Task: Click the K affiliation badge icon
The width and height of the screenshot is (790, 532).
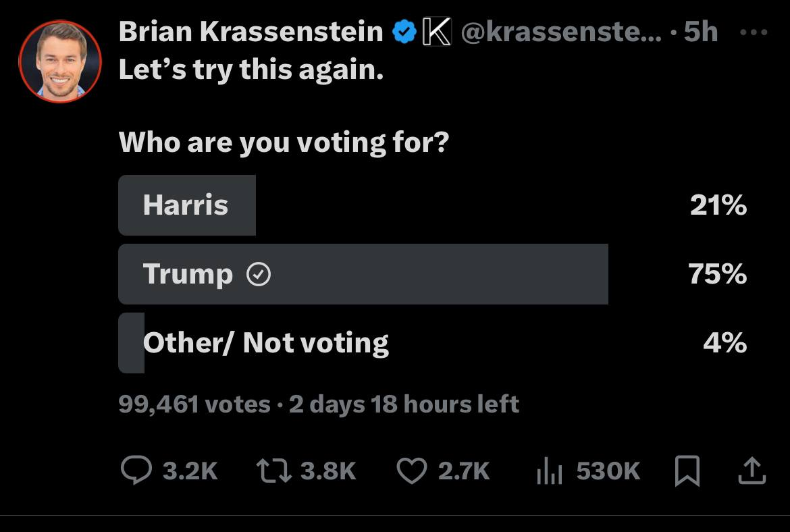Action: coord(437,32)
